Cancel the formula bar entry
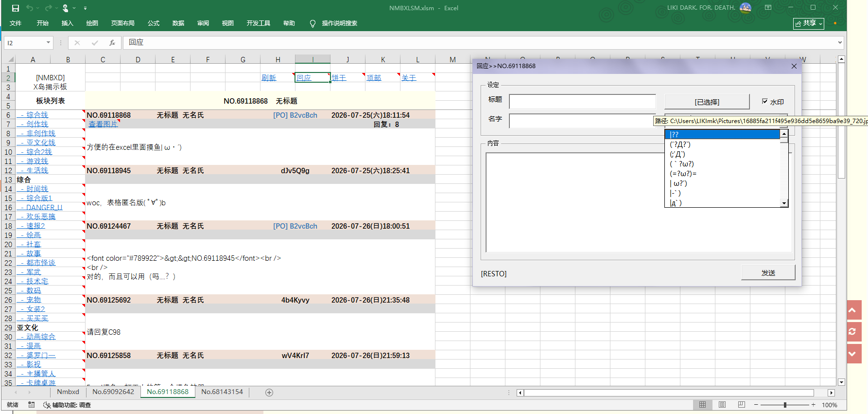This screenshot has height=414, width=868. [77, 43]
